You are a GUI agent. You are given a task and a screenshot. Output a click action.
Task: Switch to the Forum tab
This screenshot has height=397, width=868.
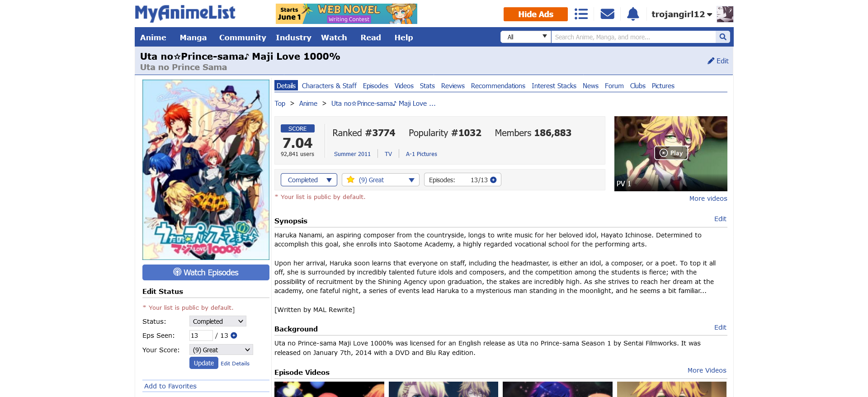pos(614,86)
